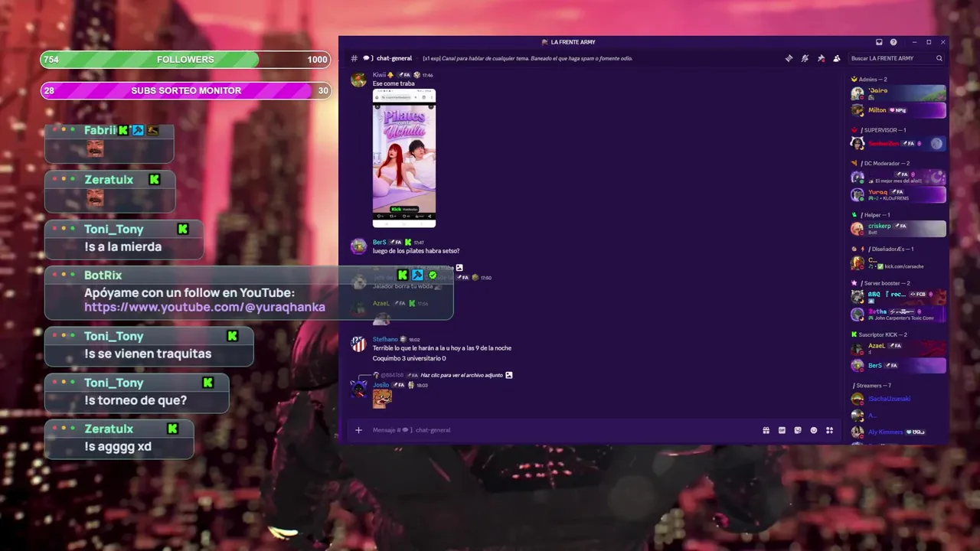Click Stefhano's message 'Coquimbo 3 universitario 0'
Screen dimensions: 980x551
(x=409, y=358)
